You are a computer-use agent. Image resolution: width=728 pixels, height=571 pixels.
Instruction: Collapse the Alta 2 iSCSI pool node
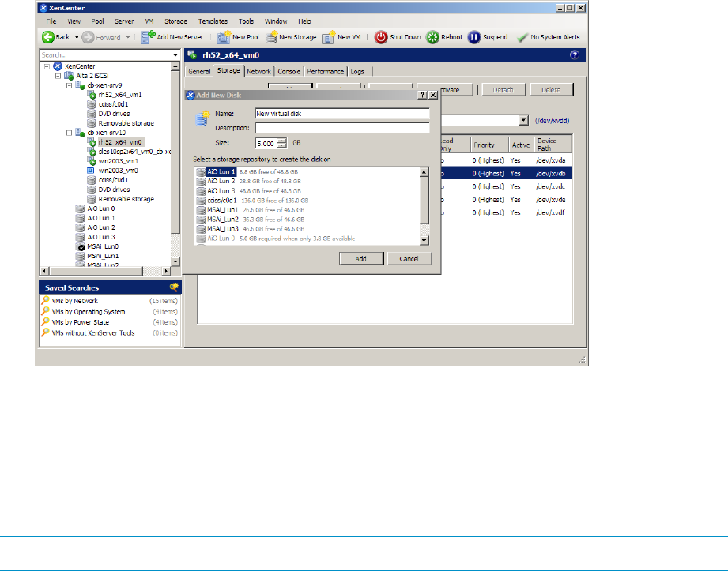pos(58,76)
